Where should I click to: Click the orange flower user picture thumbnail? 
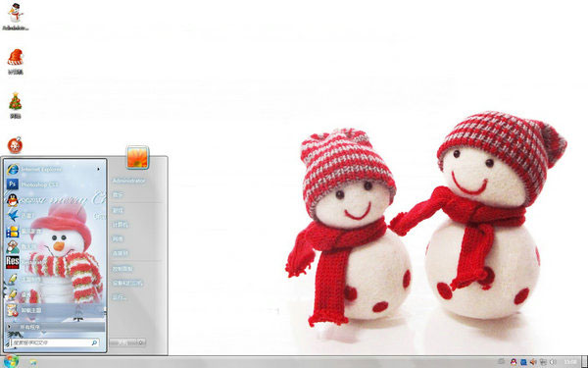(x=137, y=157)
